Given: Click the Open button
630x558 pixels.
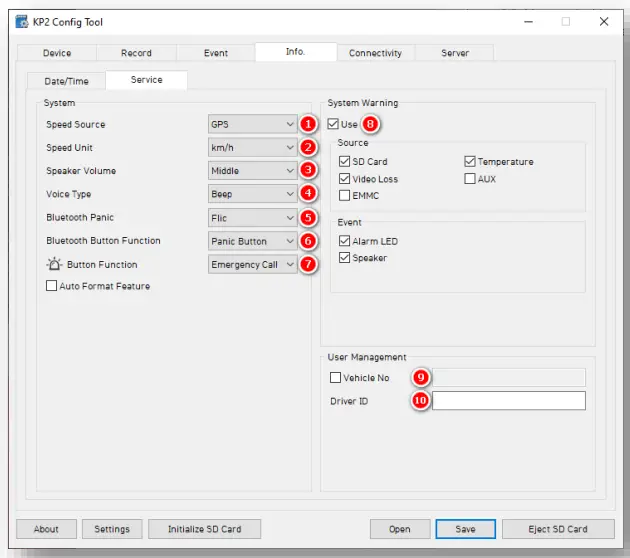Looking at the screenshot, I should tap(400, 529).
